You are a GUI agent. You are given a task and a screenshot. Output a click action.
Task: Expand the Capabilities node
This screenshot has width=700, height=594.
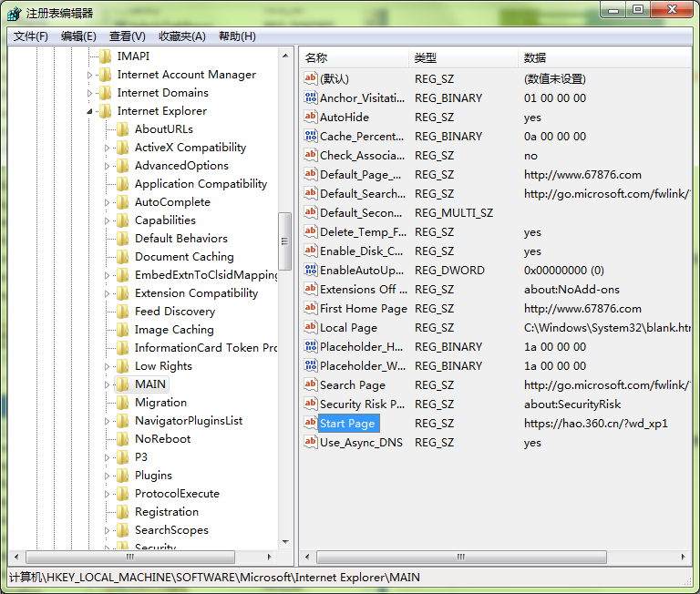coord(107,220)
